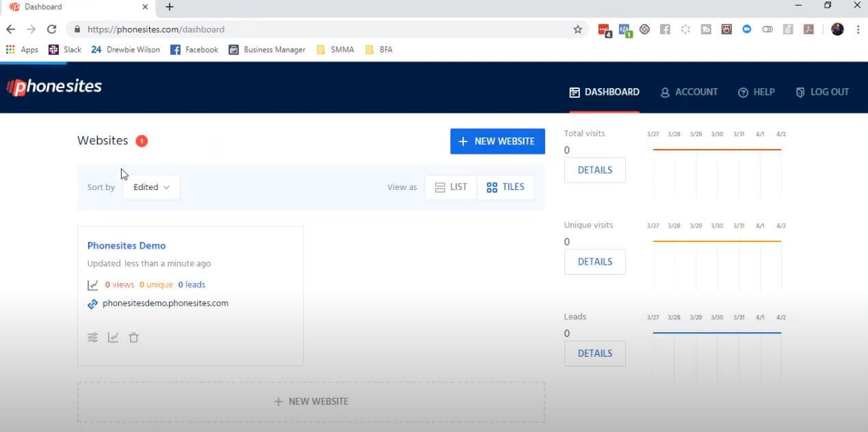Open the HELP menu item
868x432 pixels.
click(756, 92)
